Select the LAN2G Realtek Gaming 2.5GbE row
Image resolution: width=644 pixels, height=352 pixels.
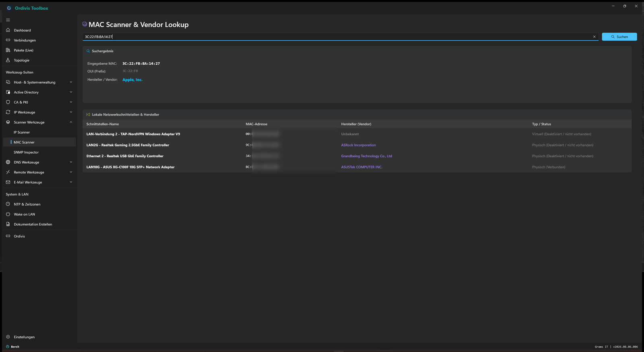[x=357, y=145]
